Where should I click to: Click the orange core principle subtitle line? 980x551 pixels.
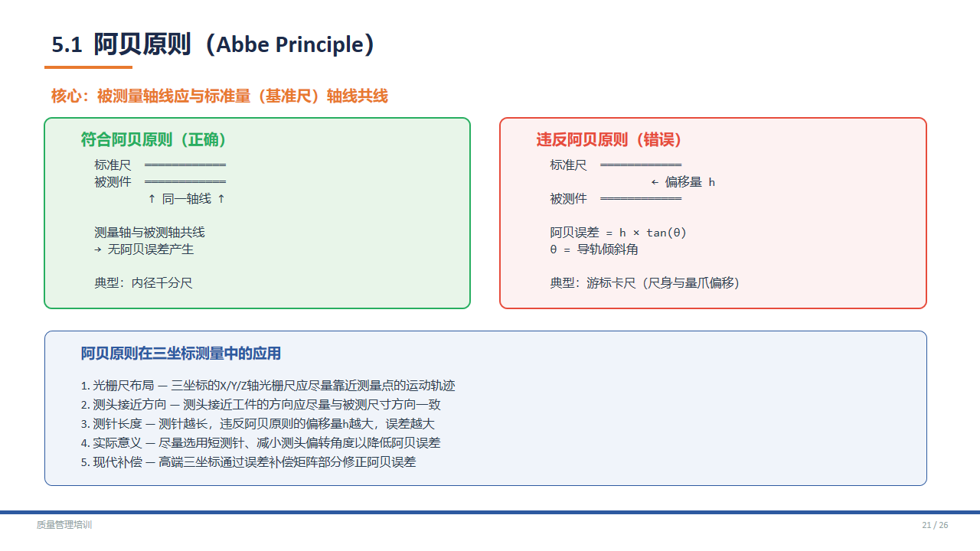(x=220, y=96)
